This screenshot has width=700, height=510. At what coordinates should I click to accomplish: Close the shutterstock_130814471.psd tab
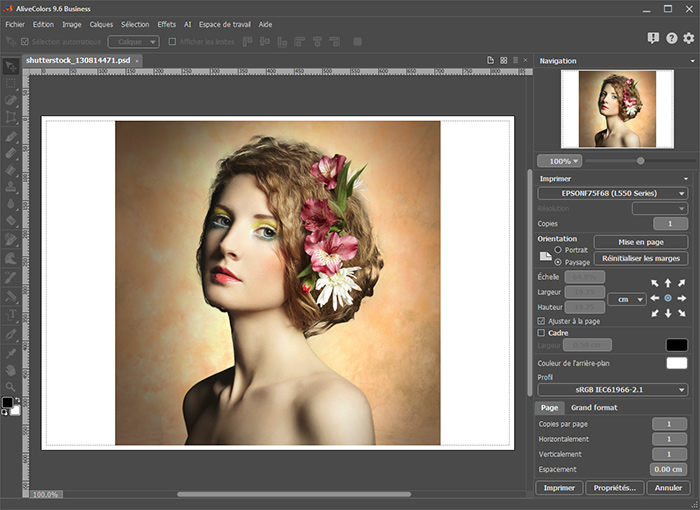[x=137, y=61]
